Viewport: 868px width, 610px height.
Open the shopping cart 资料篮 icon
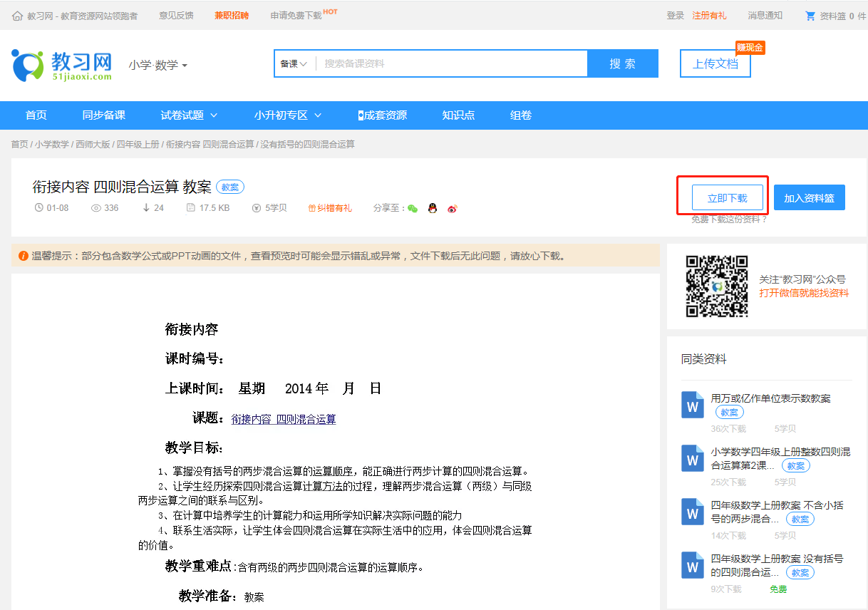[x=810, y=16]
